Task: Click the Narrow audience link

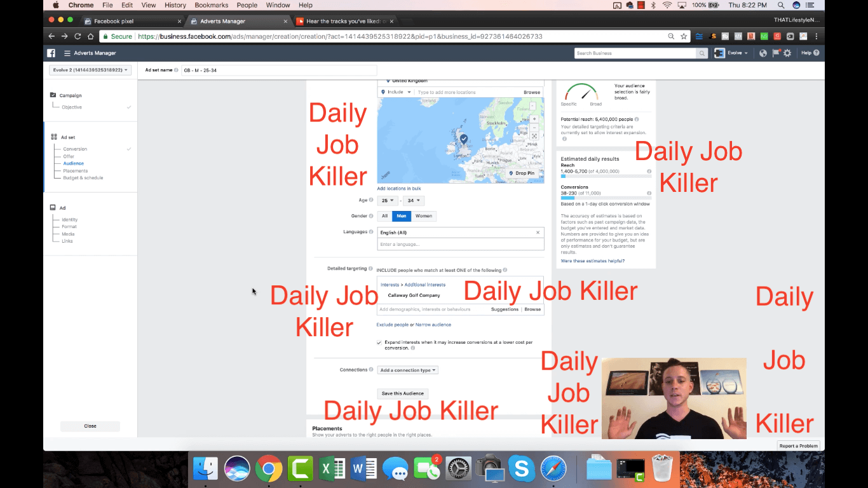Action: 433,325
